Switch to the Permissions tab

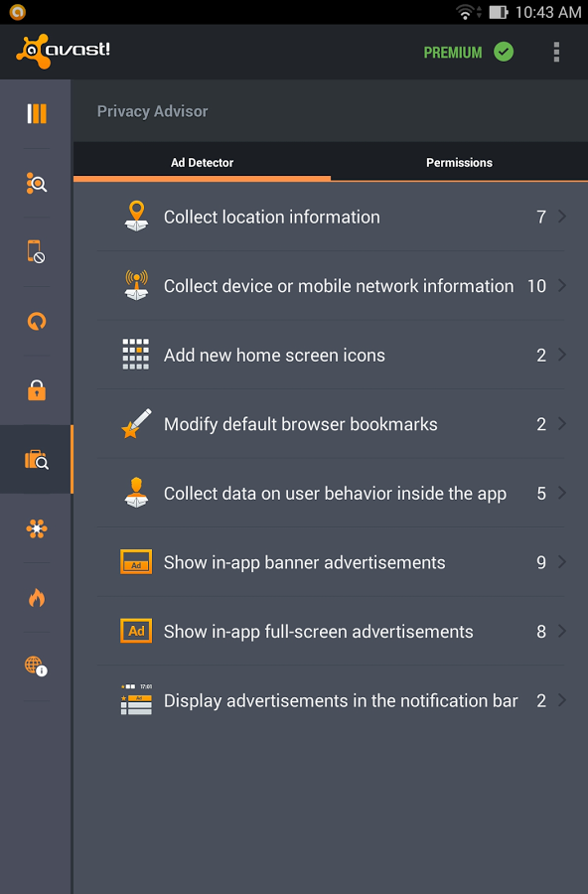coord(459,163)
